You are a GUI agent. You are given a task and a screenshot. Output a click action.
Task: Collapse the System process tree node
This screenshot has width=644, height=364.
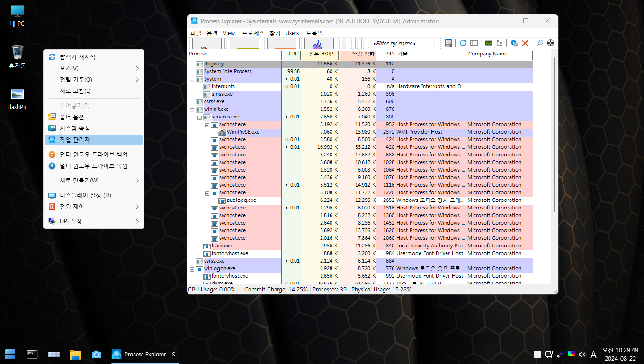click(x=192, y=79)
